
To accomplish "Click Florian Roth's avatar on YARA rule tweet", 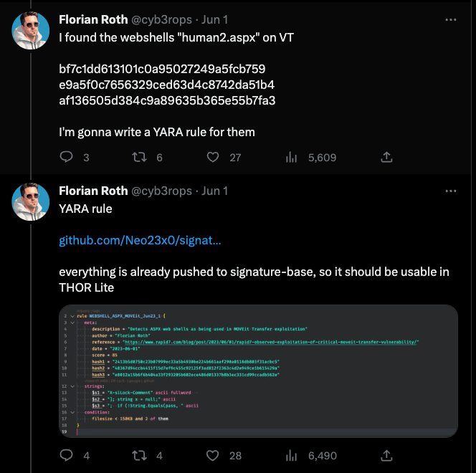I will [31, 202].
